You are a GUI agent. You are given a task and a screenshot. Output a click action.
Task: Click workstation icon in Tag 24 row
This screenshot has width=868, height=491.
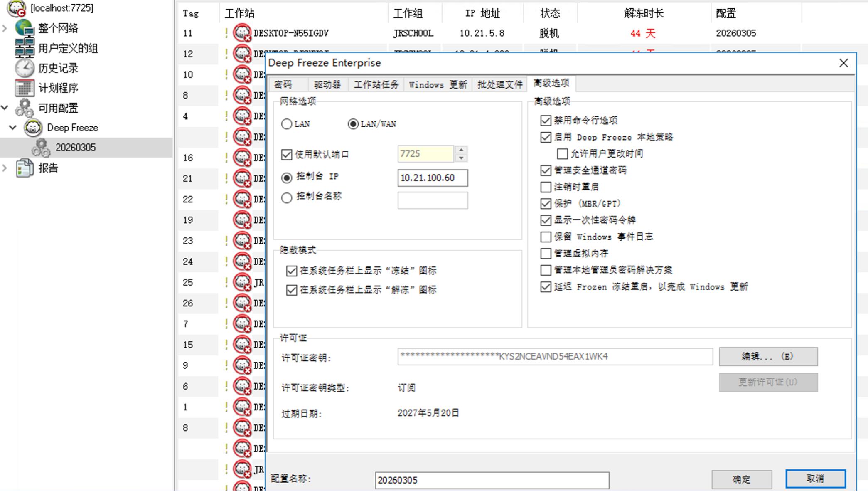tap(242, 262)
